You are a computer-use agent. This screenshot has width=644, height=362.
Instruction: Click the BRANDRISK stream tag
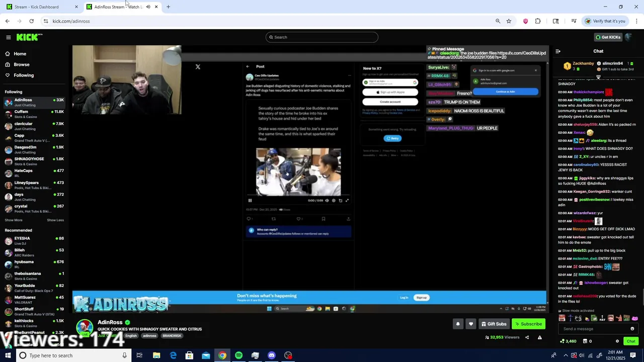(x=172, y=336)
